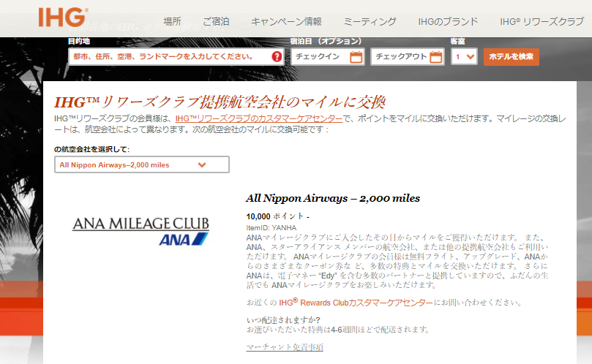The width and height of the screenshot is (592, 364).
Task: Open the airline selection dropdown
Action: tap(142, 164)
